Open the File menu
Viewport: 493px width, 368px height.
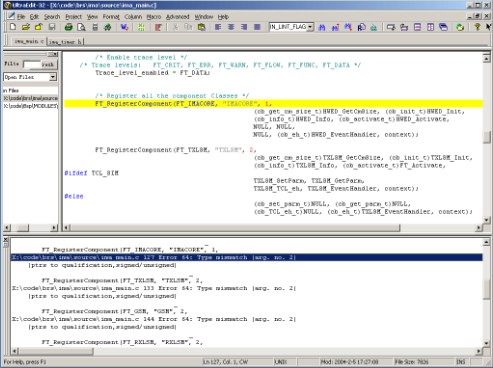click(21, 17)
